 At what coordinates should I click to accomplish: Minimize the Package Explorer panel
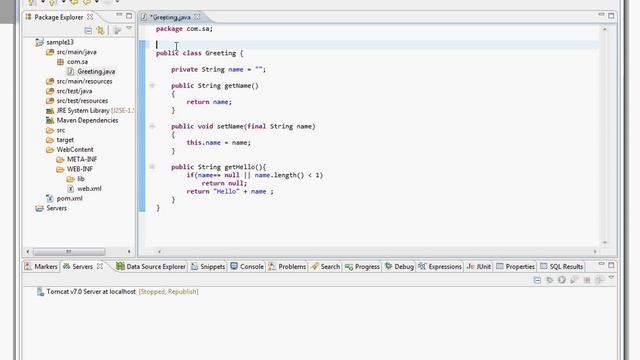pos(119,15)
